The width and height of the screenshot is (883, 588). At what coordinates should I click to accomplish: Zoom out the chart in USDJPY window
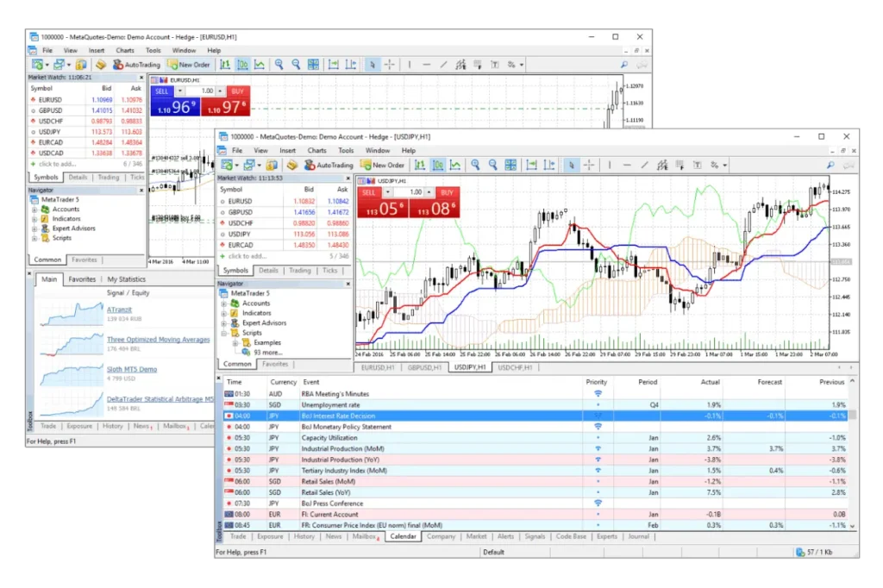click(x=492, y=165)
